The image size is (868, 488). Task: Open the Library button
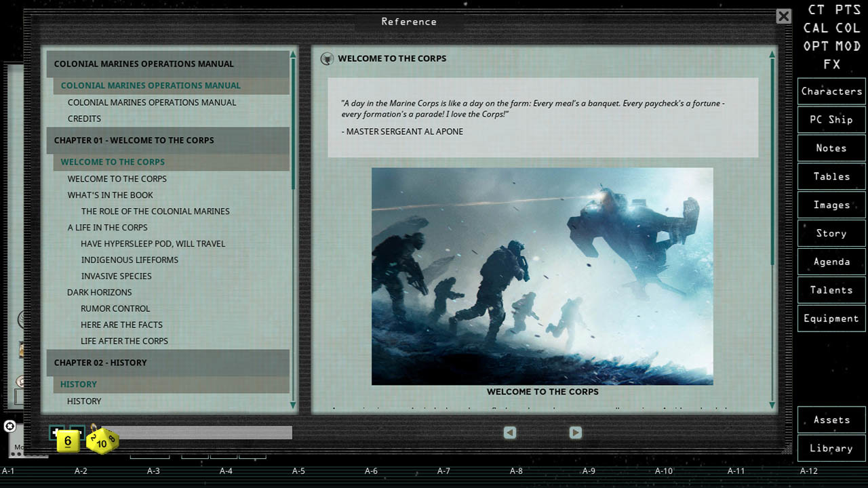pyautogui.click(x=831, y=448)
